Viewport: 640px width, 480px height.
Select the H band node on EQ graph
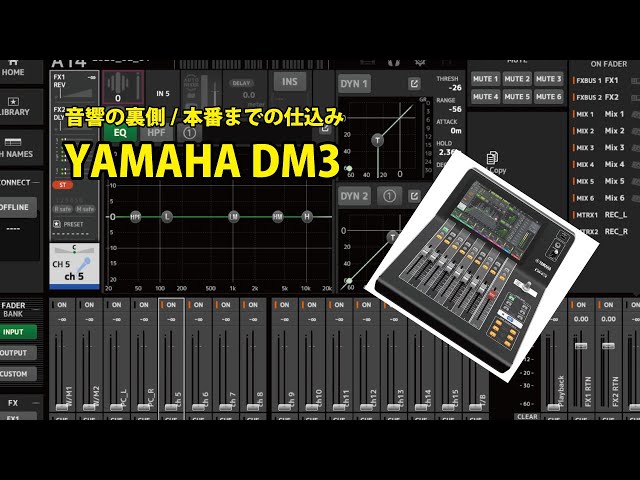tap(307, 217)
